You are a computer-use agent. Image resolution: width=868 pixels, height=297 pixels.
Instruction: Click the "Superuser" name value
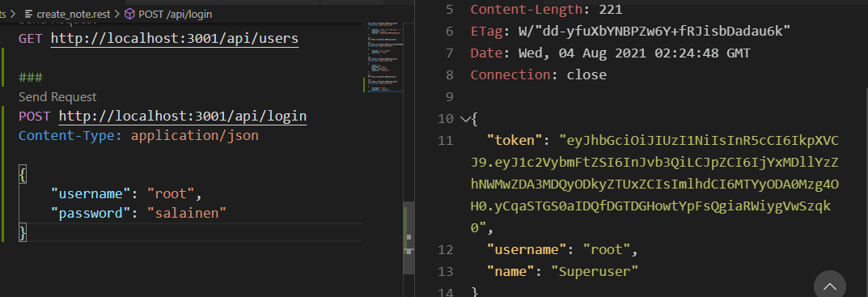click(x=595, y=271)
